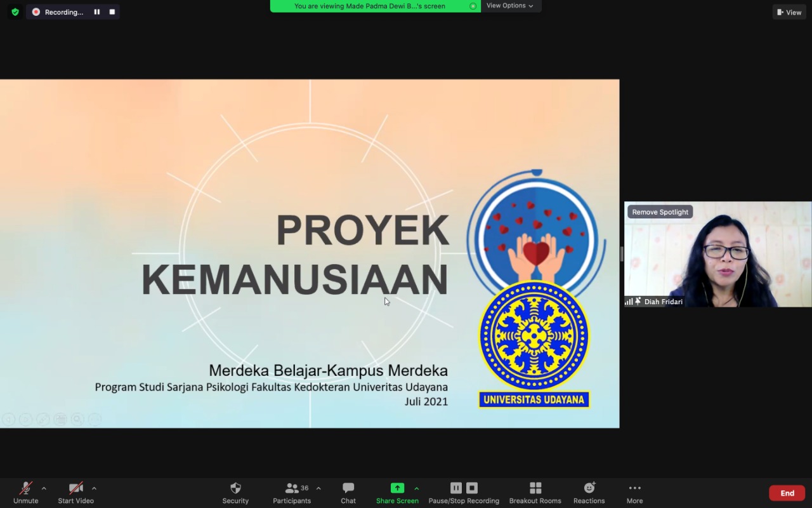
Task: Expand share options arrow next to Share Screen
Action: click(x=417, y=488)
